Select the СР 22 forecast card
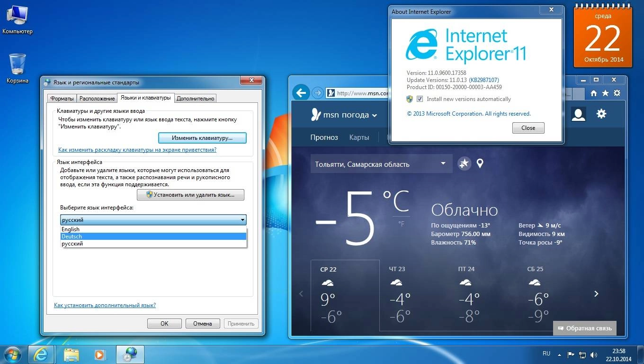 point(345,295)
